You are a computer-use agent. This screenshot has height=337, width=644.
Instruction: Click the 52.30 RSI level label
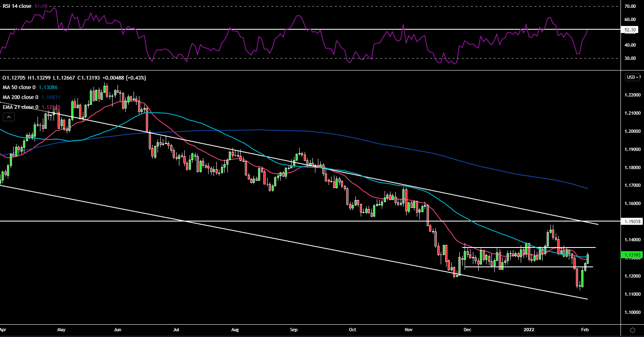click(x=630, y=30)
